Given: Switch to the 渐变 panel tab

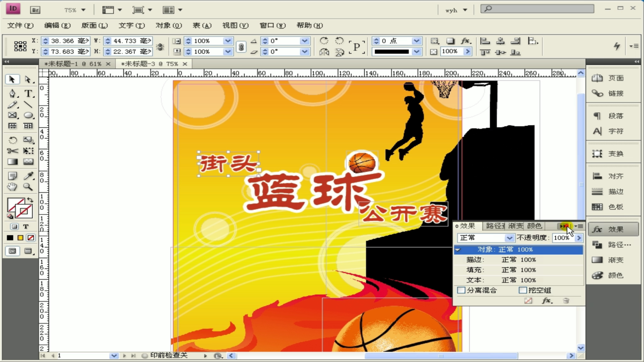Looking at the screenshot, I should (515, 226).
